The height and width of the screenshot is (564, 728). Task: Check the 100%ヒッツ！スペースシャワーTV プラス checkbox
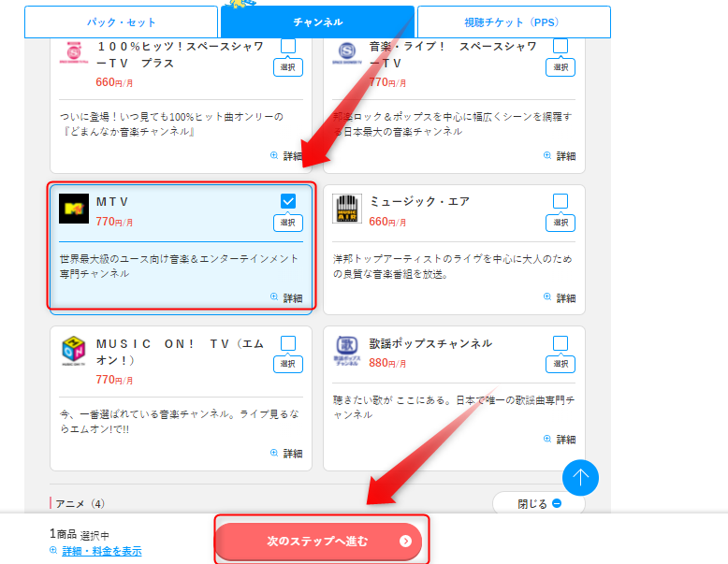(x=288, y=46)
